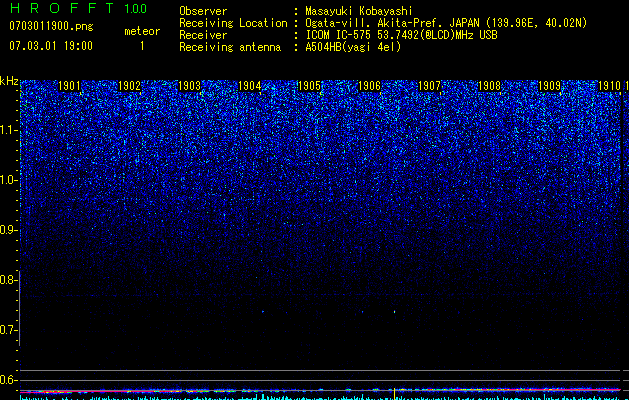Screen dimensions: 629x400
Task: Click time marker 1908
Action: [489, 86]
